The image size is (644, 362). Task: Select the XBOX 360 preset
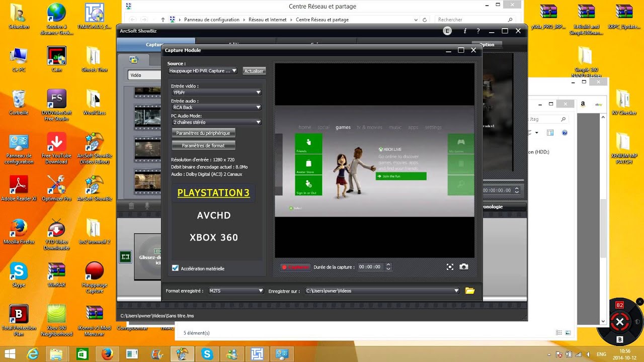(x=213, y=237)
